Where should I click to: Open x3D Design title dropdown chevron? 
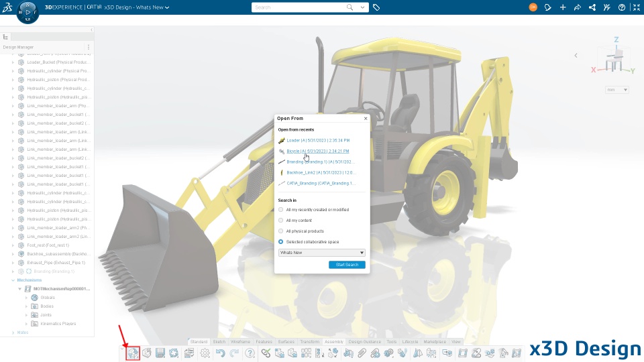[167, 7]
